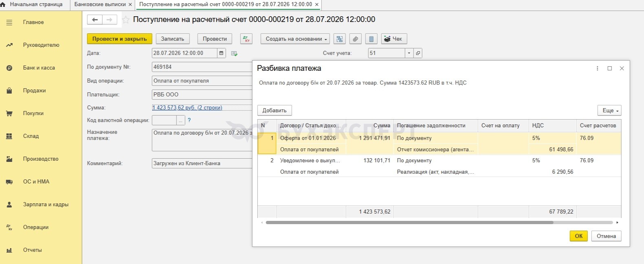Click the yellow ОК button
This screenshot has width=644, height=264.
pos(578,236)
